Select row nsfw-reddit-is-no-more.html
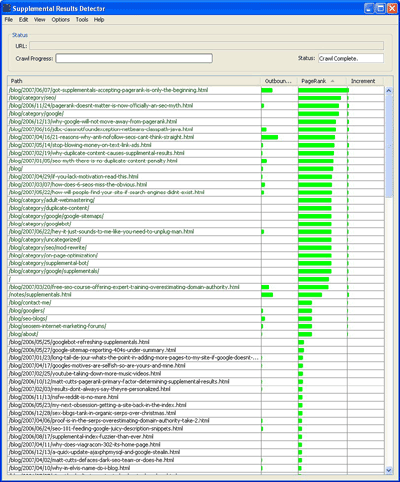This screenshot has width=400, height=482. (x=196, y=397)
